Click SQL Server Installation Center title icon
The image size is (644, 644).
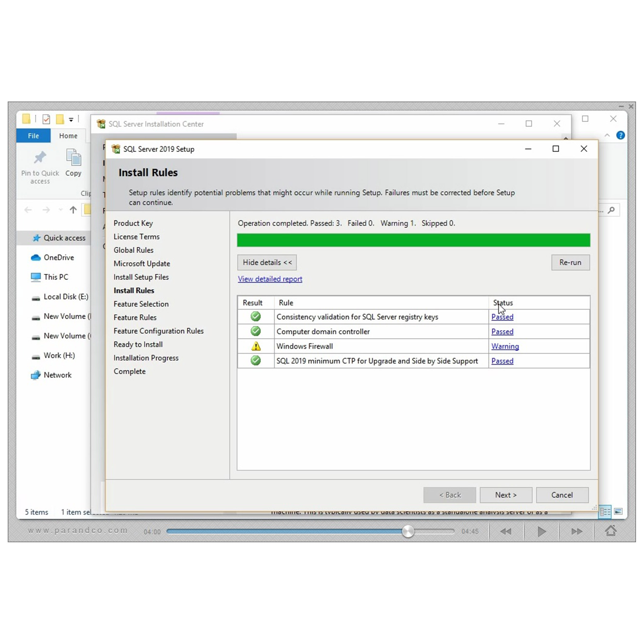point(101,124)
